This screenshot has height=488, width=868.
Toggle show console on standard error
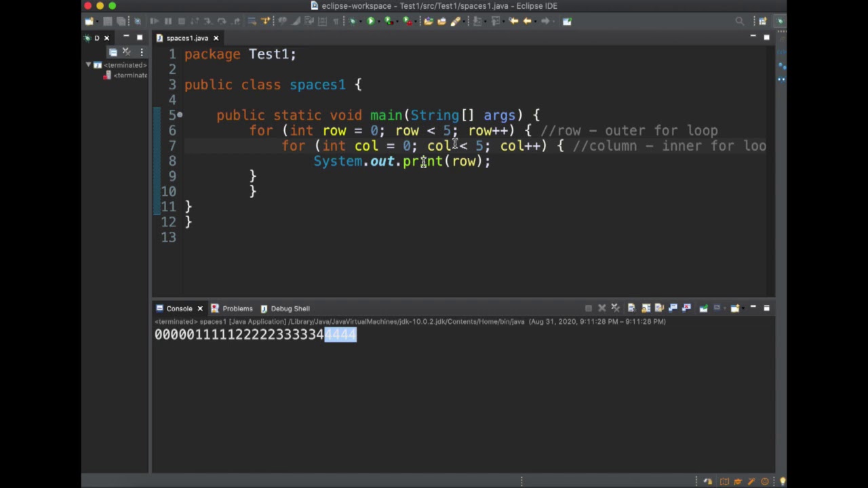pyautogui.click(x=687, y=308)
